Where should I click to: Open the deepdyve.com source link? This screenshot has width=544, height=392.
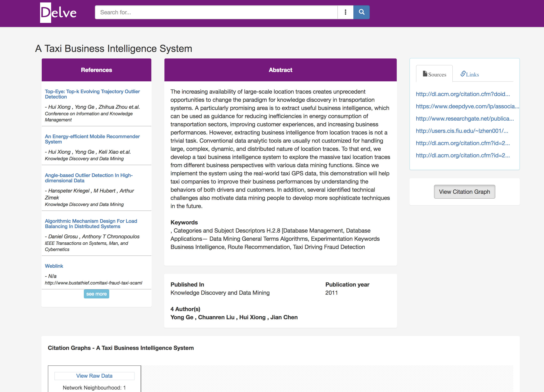467,106
